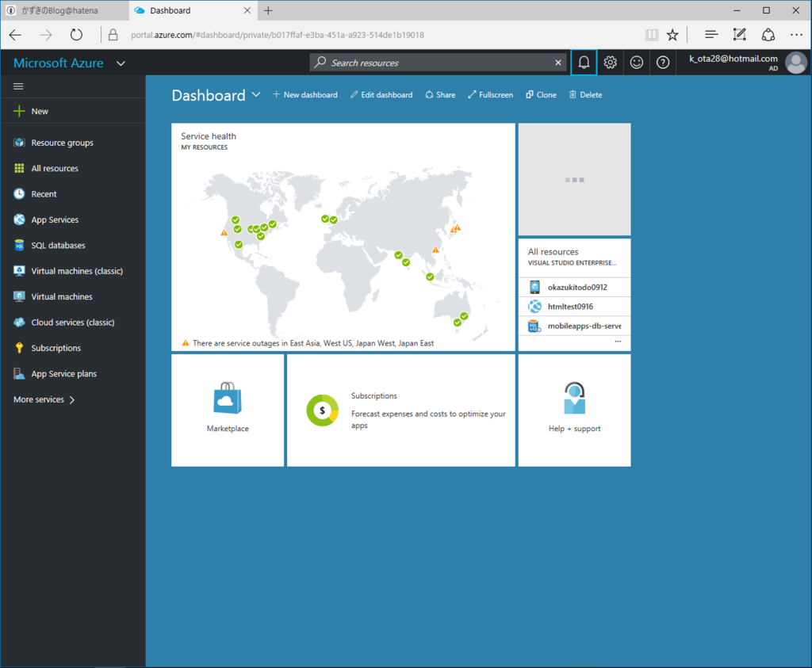This screenshot has width=812, height=668.
Task: Click the All resources grid icon
Action: pos(19,168)
